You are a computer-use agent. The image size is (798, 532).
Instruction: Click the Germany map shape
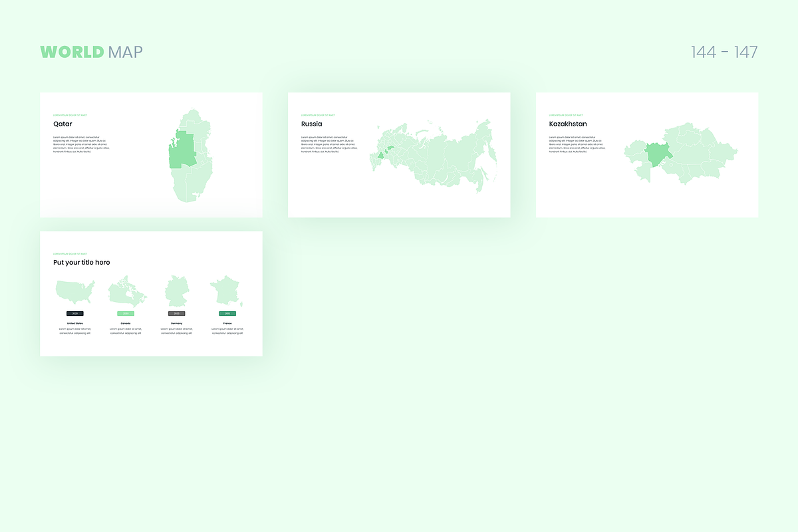[177, 291]
